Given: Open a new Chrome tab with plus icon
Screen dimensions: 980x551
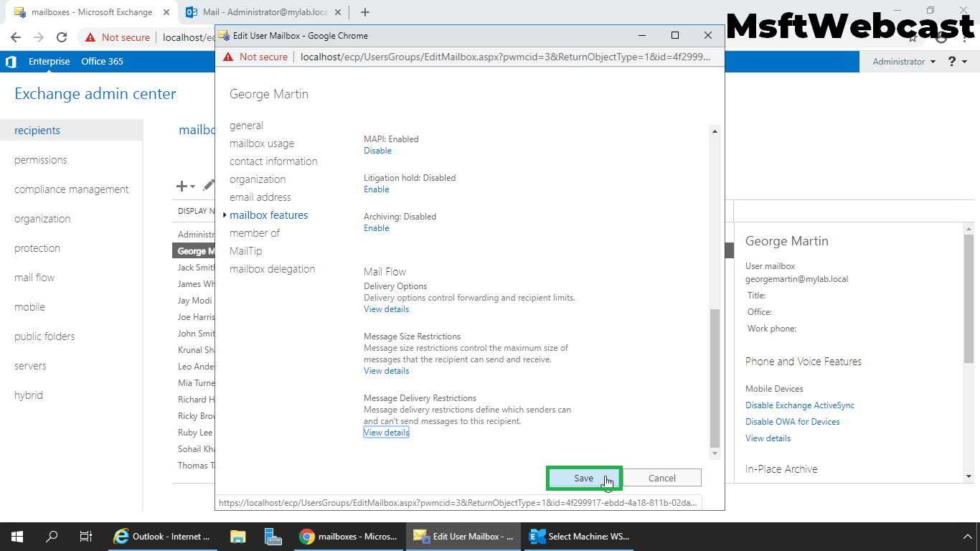Looking at the screenshot, I should pyautogui.click(x=365, y=12).
